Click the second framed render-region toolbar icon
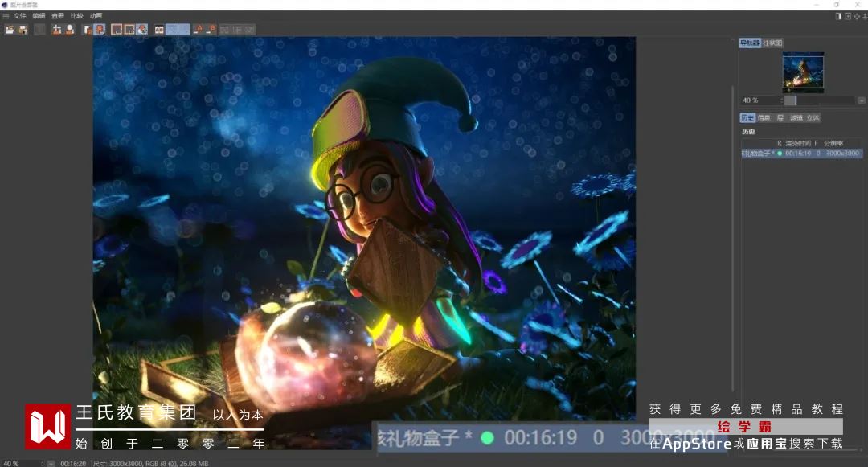The width and height of the screenshot is (868, 467). 129,30
